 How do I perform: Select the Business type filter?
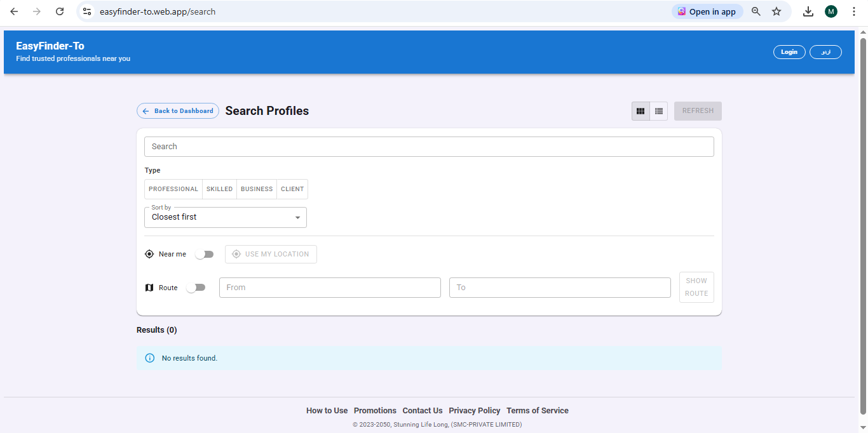[257, 189]
